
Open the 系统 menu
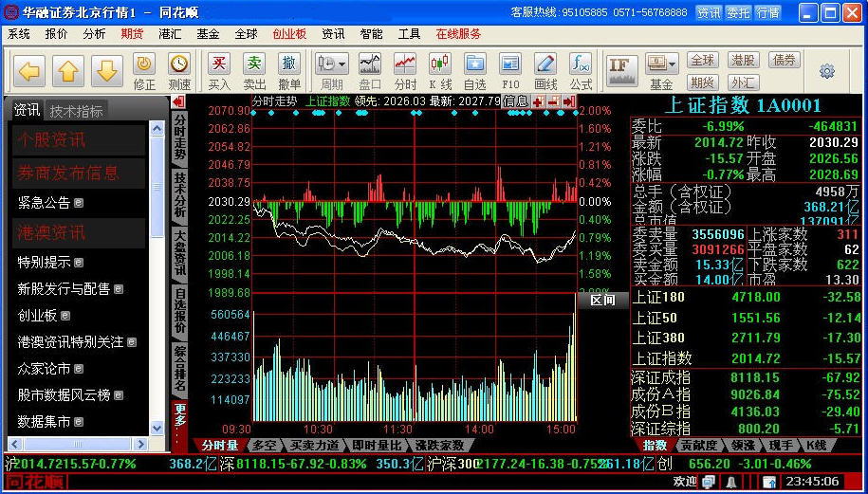(x=18, y=34)
